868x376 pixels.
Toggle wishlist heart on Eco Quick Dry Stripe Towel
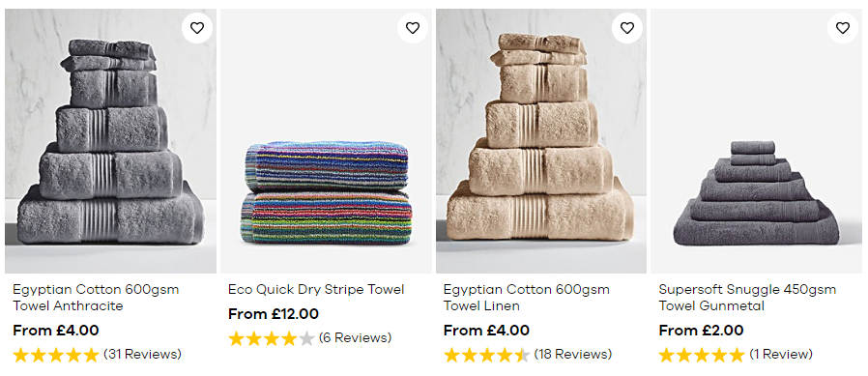click(x=413, y=28)
